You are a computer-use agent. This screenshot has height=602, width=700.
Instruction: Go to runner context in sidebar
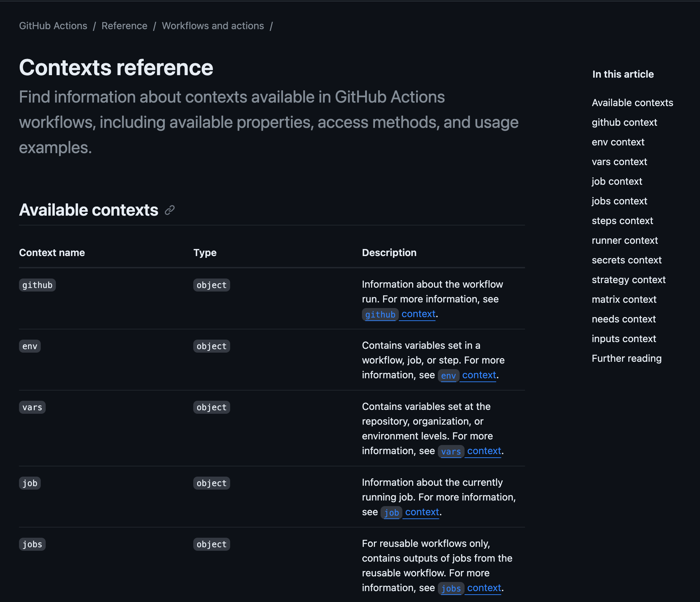point(624,240)
